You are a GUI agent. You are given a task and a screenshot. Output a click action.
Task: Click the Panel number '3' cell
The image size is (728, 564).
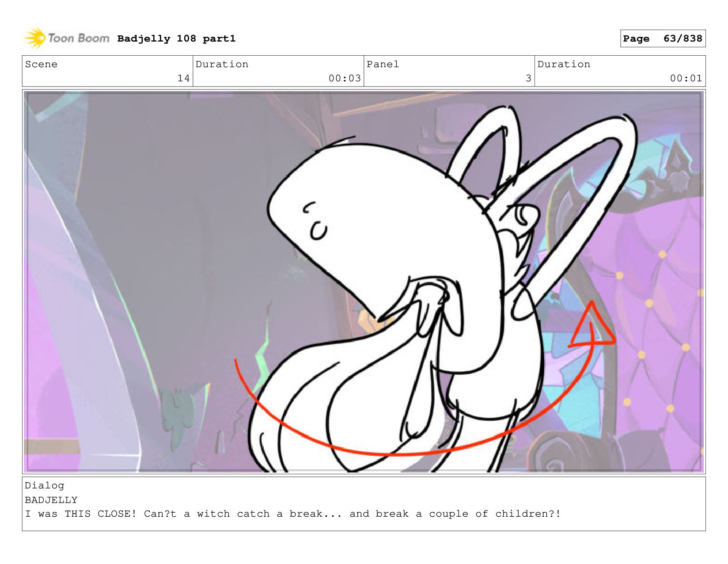[x=449, y=71]
